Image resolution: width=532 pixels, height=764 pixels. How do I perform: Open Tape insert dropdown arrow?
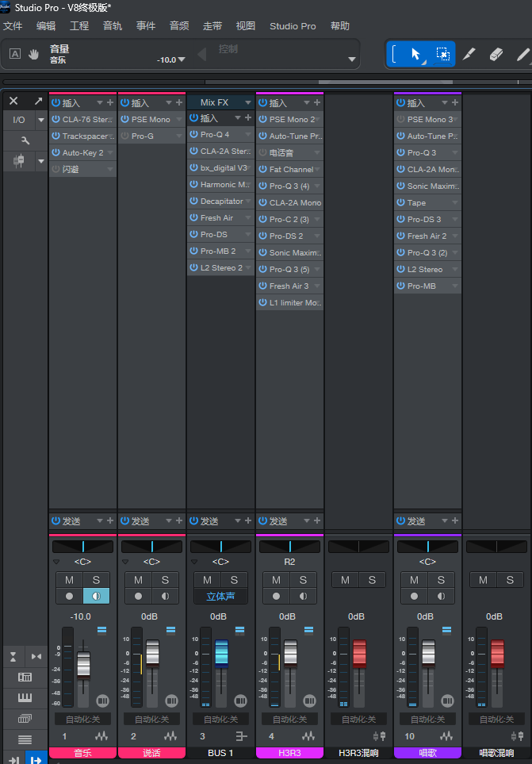455,202
